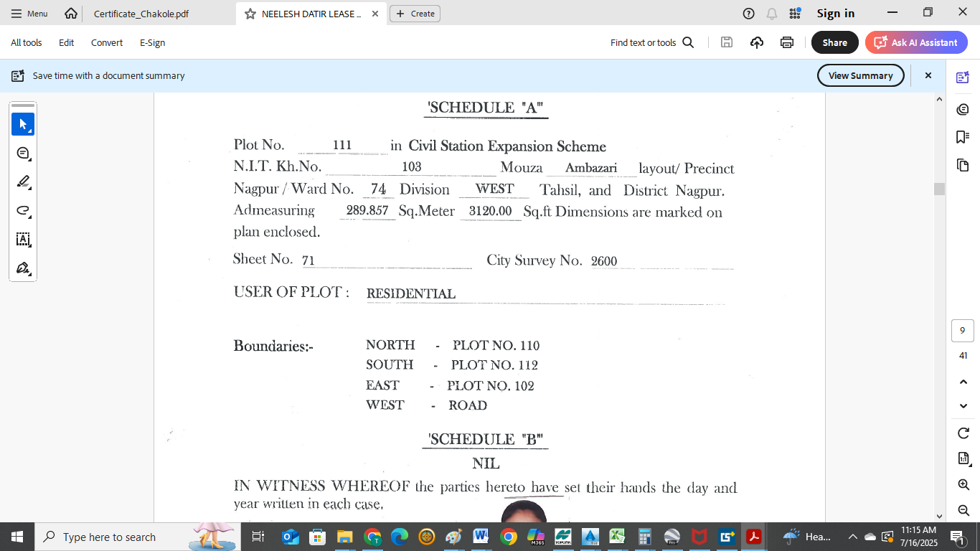980x551 pixels.
Task: Open Ask AI Assistant
Action: (x=916, y=42)
